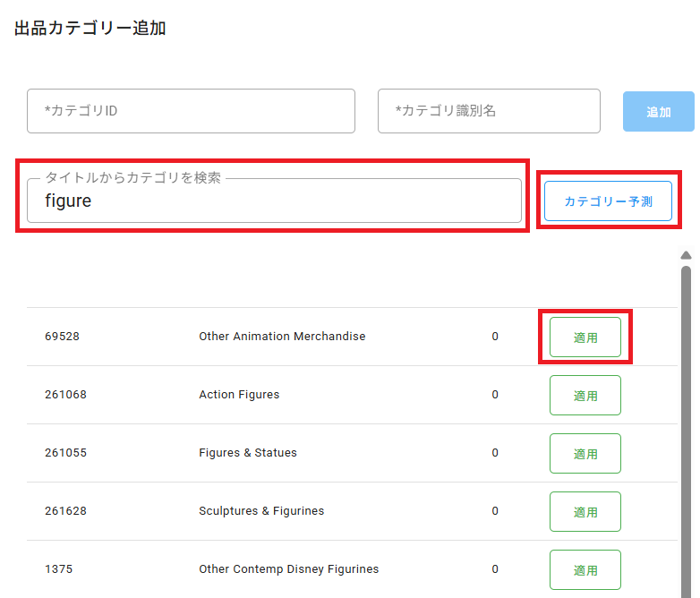Apply category Other Animation Merchandise
Viewport: 700px width, 598px height.
585,337
